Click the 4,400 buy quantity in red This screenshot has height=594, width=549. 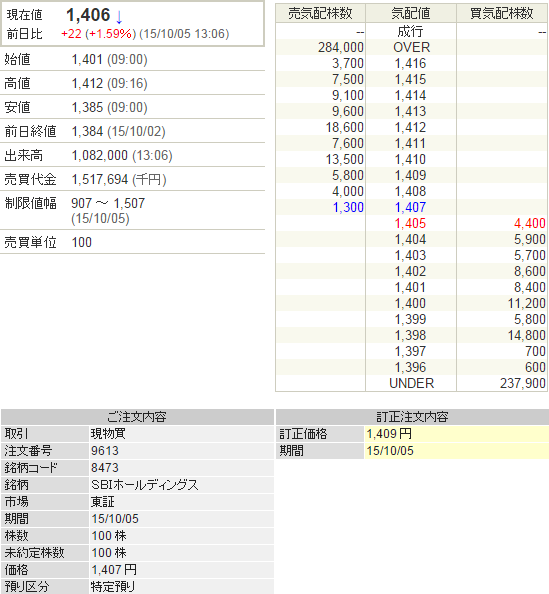coord(530,223)
